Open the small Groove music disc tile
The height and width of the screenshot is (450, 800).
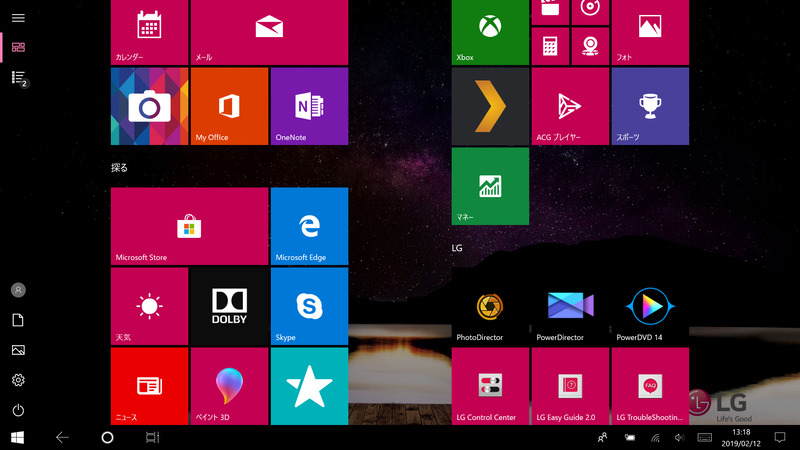[x=590, y=12]
